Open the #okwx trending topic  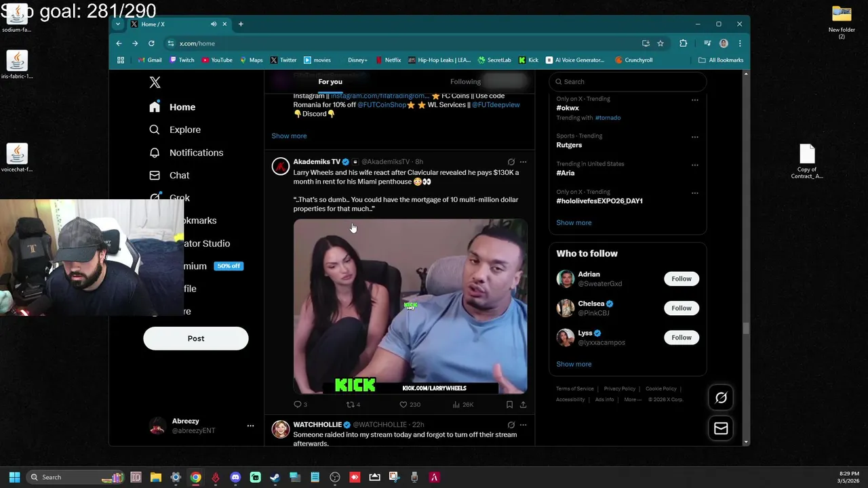click(568, 108)
